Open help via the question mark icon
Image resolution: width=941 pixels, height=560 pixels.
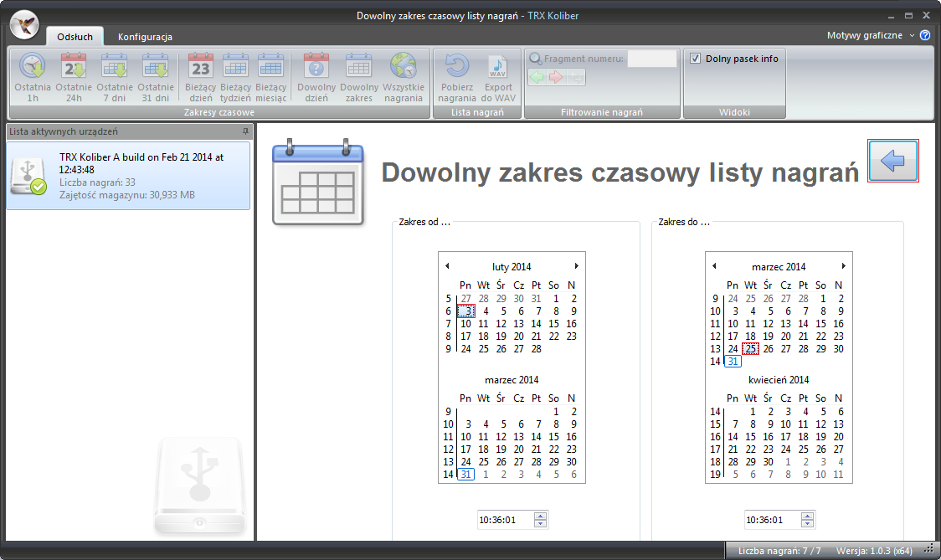[x=925, y=35]
